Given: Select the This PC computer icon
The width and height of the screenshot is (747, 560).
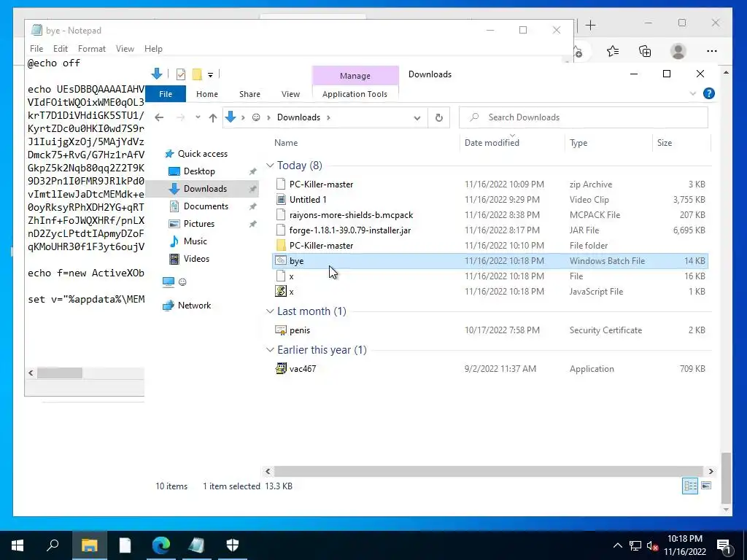Looking at the screenshot, I should (169, 282).
